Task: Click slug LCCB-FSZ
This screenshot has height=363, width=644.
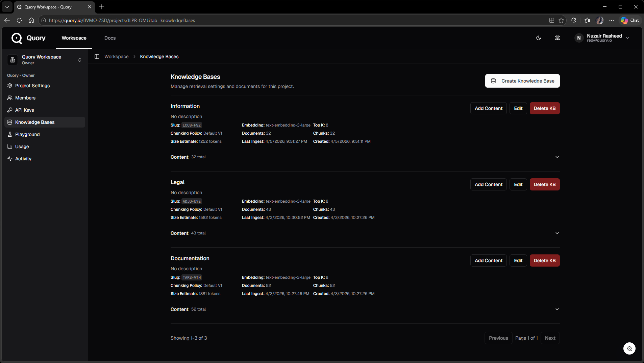Action: click(x=192, y=125)
